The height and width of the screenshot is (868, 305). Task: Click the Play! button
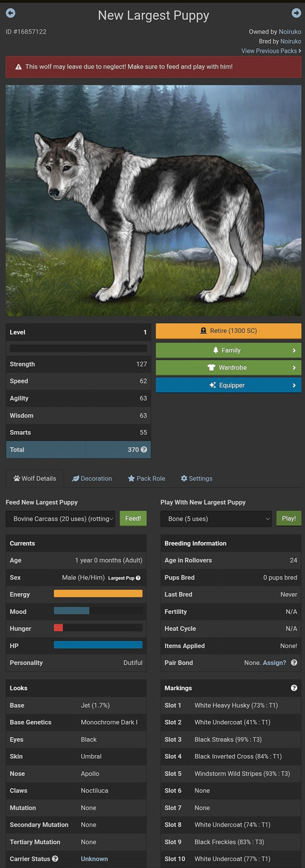point(289,519)
